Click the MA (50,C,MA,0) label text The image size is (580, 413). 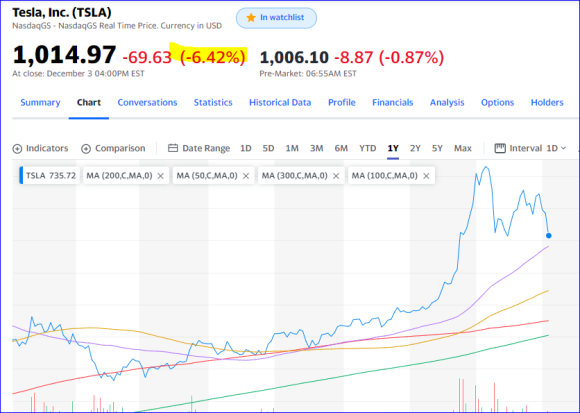click(207, 176)
